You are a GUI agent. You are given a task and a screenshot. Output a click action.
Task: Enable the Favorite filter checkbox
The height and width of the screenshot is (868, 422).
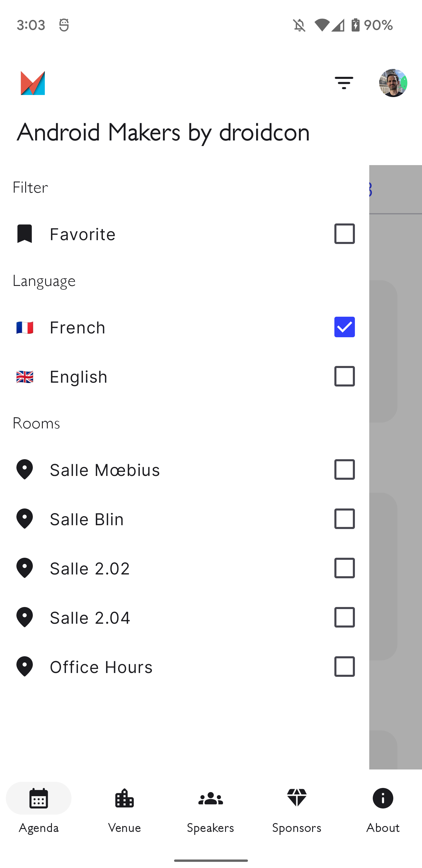[345, 233]
